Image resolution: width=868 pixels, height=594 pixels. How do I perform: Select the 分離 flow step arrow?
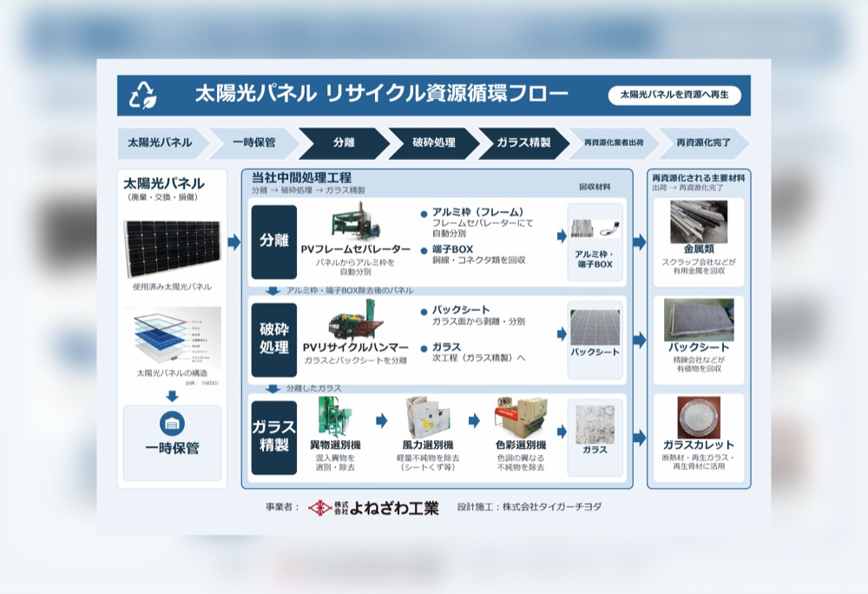pyautogui.click(x=344, y=142)
